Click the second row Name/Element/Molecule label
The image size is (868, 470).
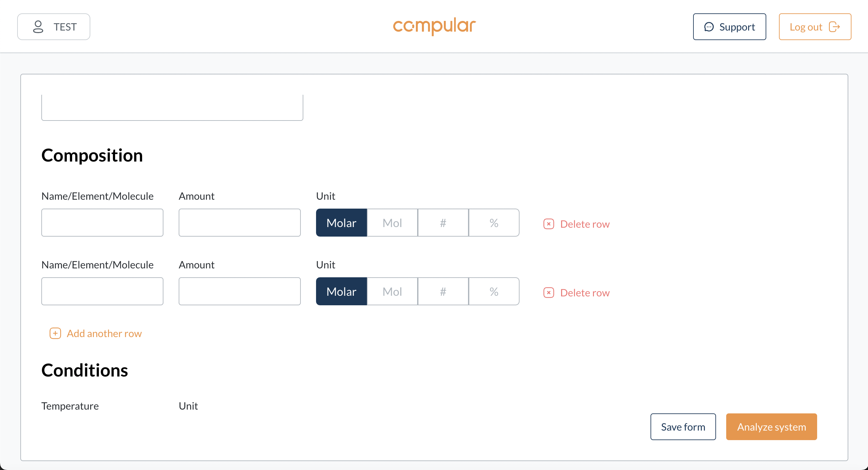(x=97, y=265)
